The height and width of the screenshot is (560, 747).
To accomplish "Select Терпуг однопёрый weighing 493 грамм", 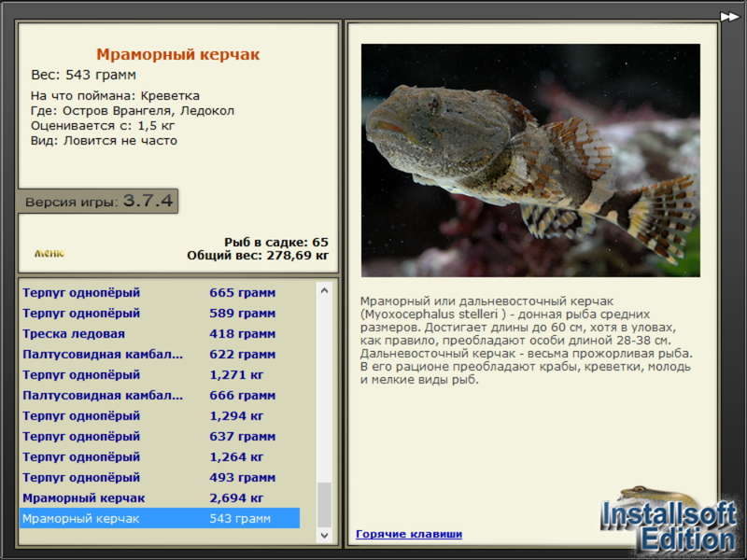I will [x=159, y=478].
